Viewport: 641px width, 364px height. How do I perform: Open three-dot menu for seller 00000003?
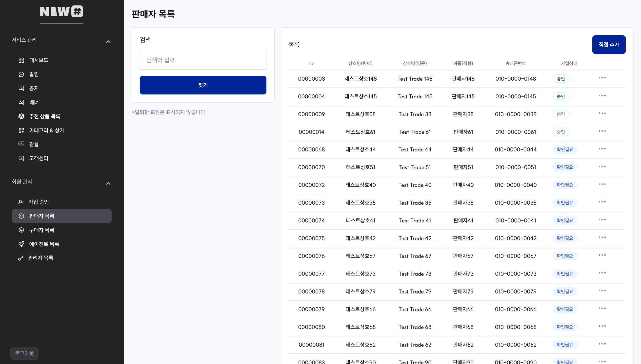[602, 78]
